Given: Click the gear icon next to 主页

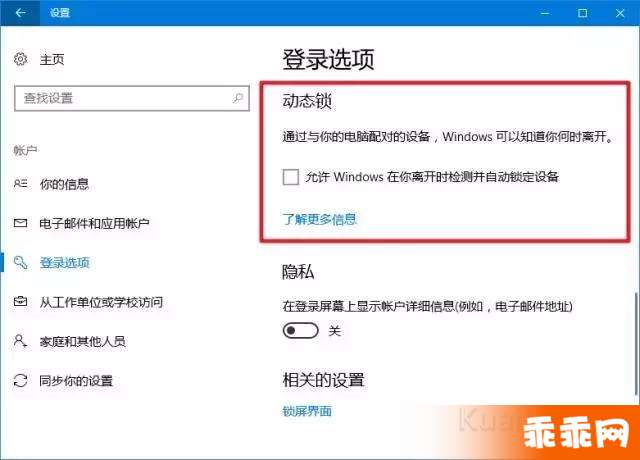Looking at the screenshot, I should tap(20, 59).
